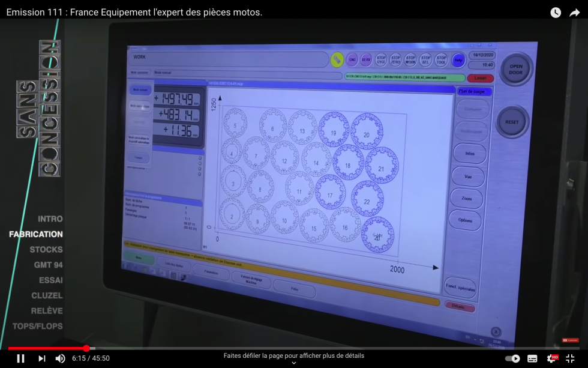Click the STOP TOOL round button

pyautogui.click(x=441, y=59)
